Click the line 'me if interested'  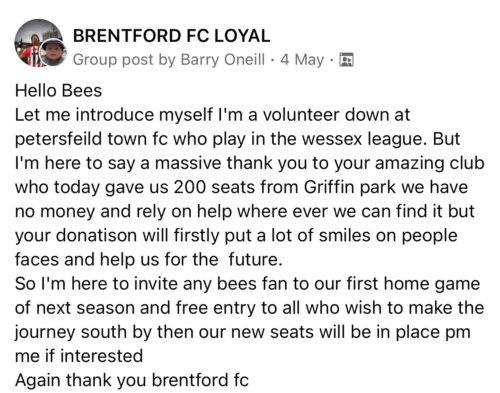point(79,356)
